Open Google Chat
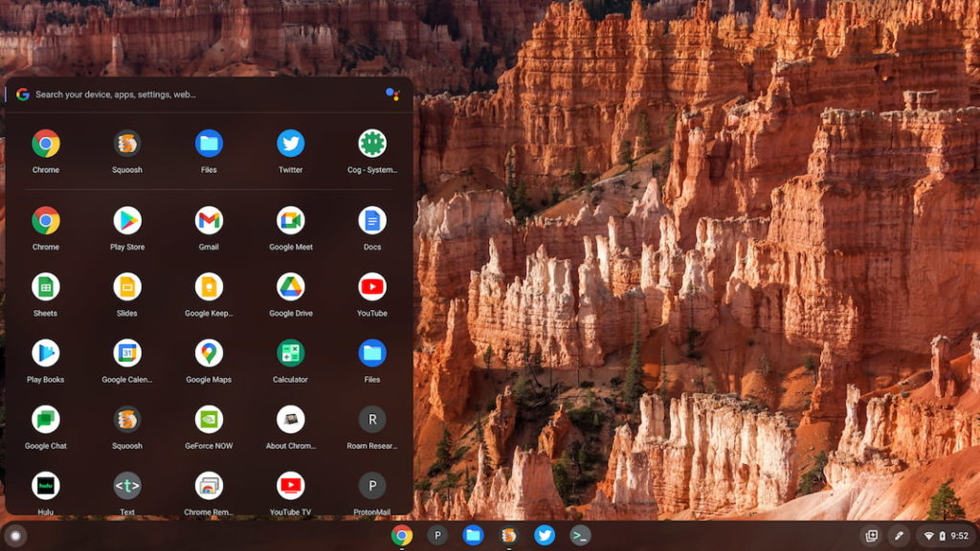The height and width of the screenshot is (551, 980). (46, 419)
